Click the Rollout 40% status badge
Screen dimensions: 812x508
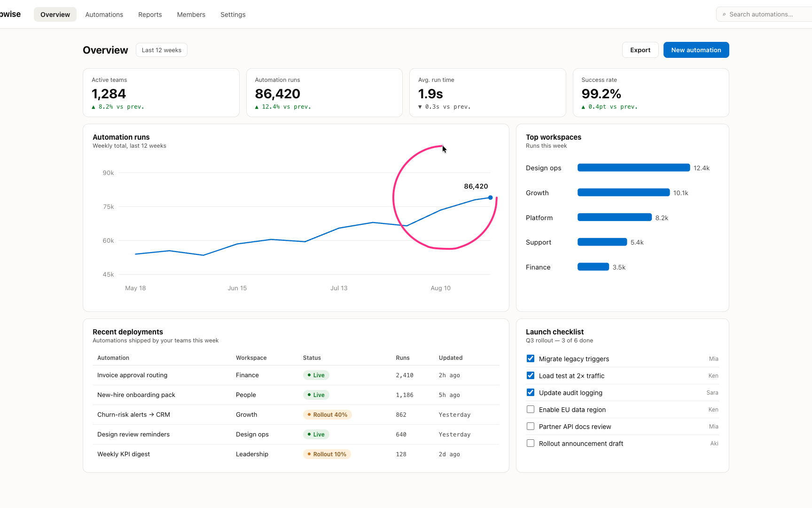pos(327,414)
